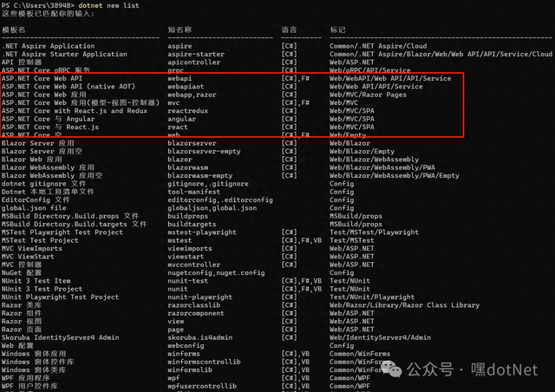This screenshot has height=392, width=555.
Task: Click the 'buildtargets' short name
Action: pos(192,225)
